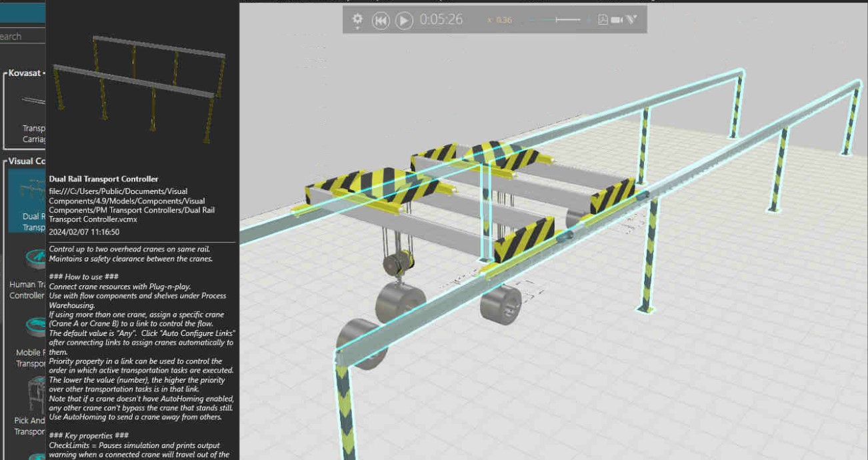This screenshot has height=460, width=868.
Task: Click the simulation speed value 0.36
Action: click(x=503, y=21)
